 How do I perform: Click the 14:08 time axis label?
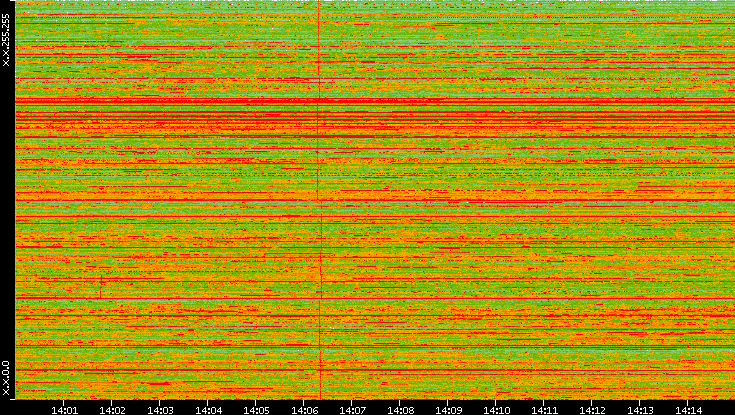400,411
